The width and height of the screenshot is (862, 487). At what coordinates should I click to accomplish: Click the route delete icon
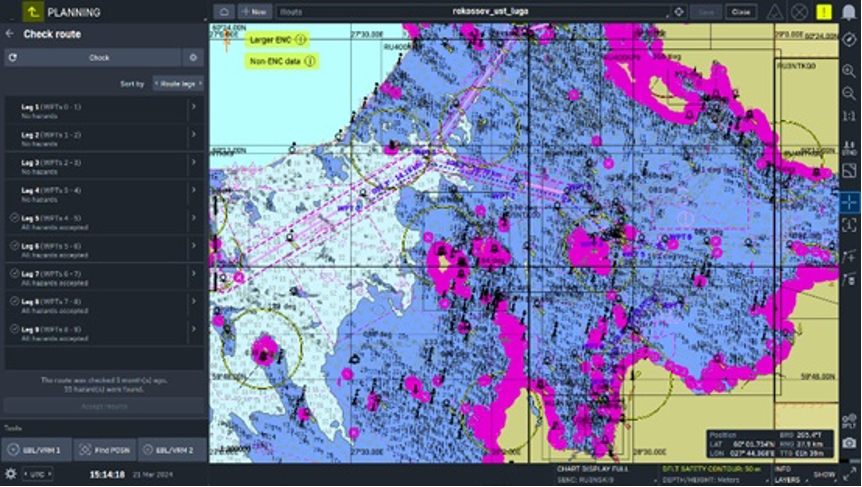pyautogui.click(x=849, y=280)
